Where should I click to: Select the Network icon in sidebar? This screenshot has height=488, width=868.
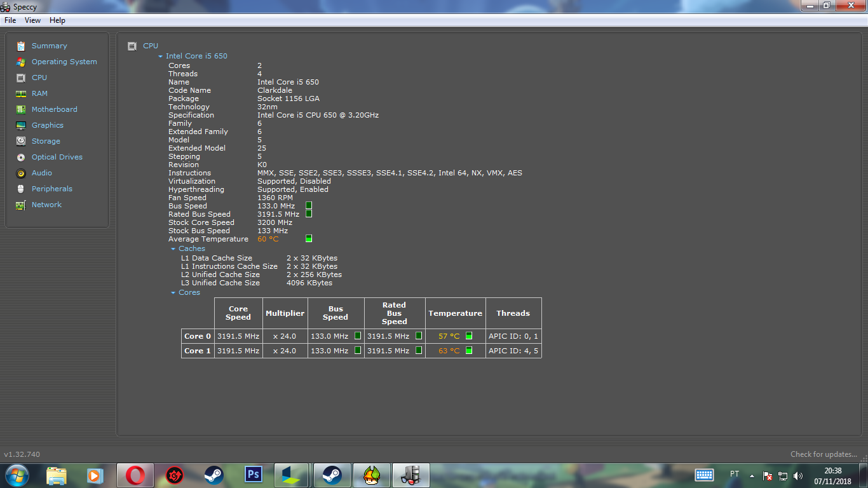click(21, 205)
